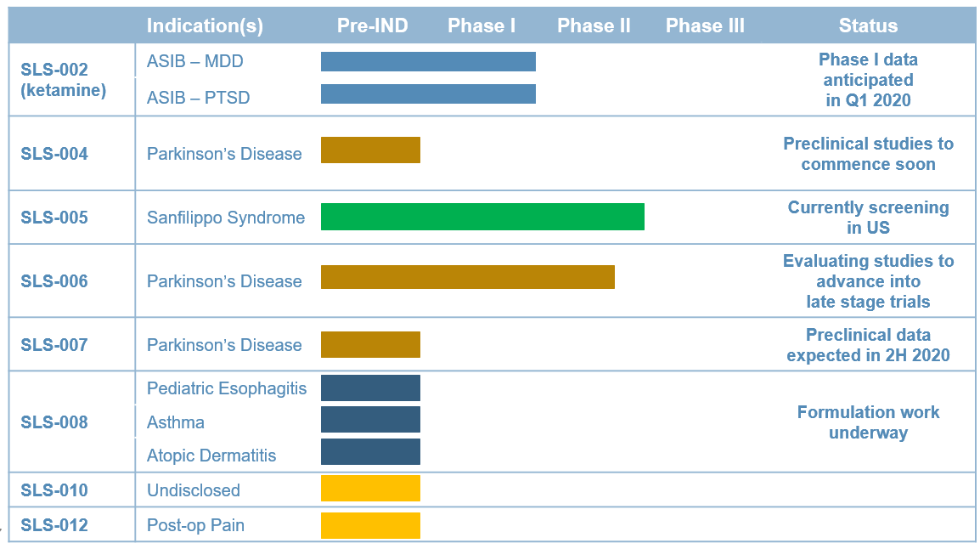Select the ASIB – PTSD indication label
This screenshot has width=980, height=549.
(198, 98)
